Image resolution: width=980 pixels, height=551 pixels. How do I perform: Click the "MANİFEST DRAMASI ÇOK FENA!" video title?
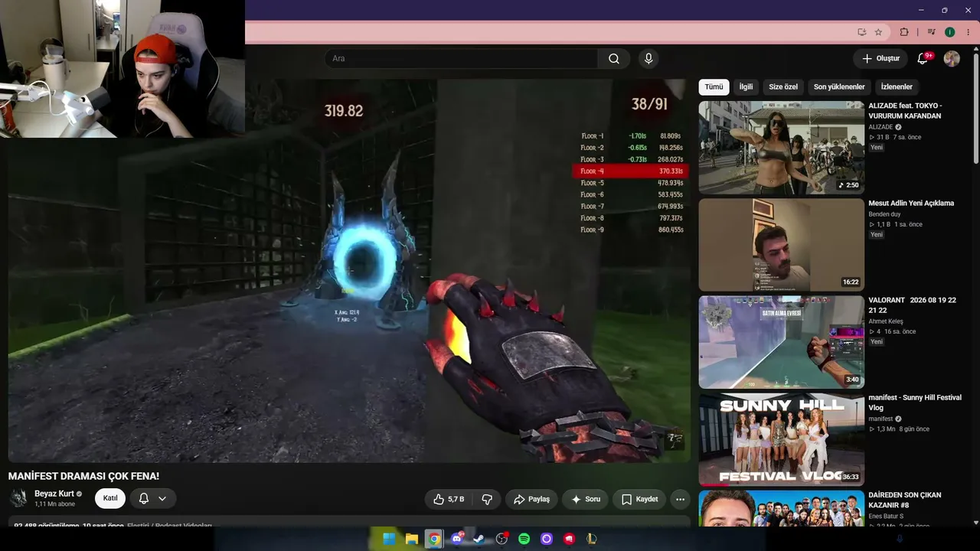click(83, 476)
